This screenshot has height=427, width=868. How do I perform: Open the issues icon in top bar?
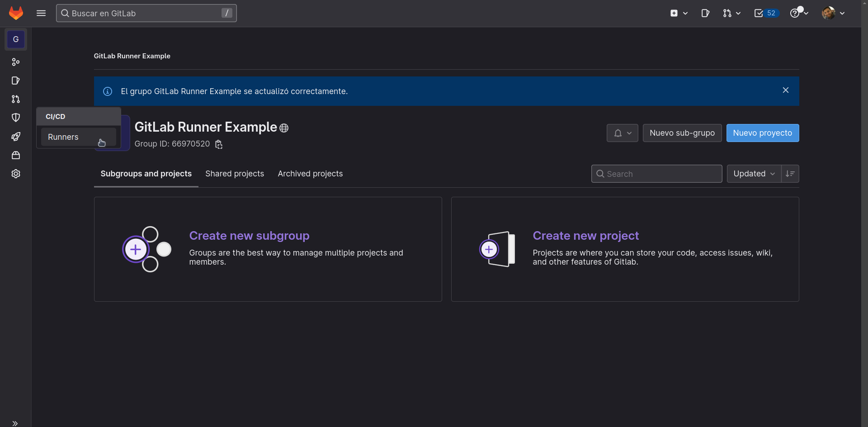pos(705,13)
